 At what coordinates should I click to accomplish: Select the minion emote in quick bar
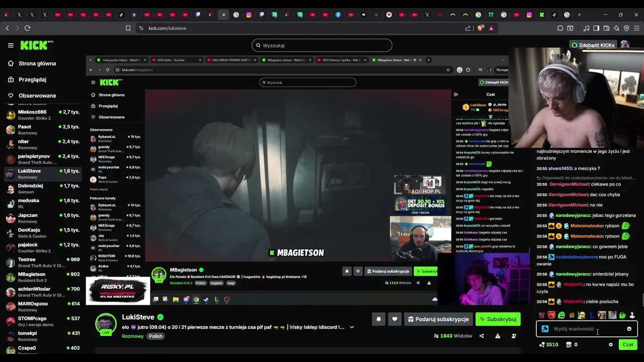(582, 315)
